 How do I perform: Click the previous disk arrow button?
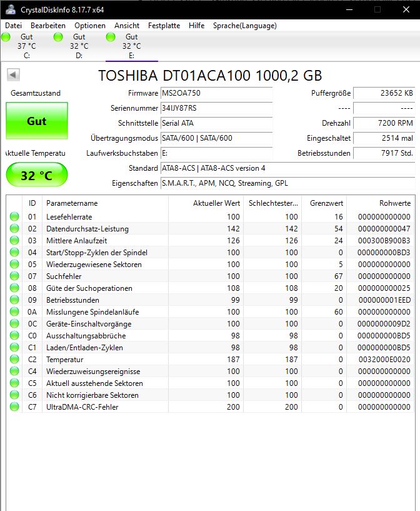point(13,74)
